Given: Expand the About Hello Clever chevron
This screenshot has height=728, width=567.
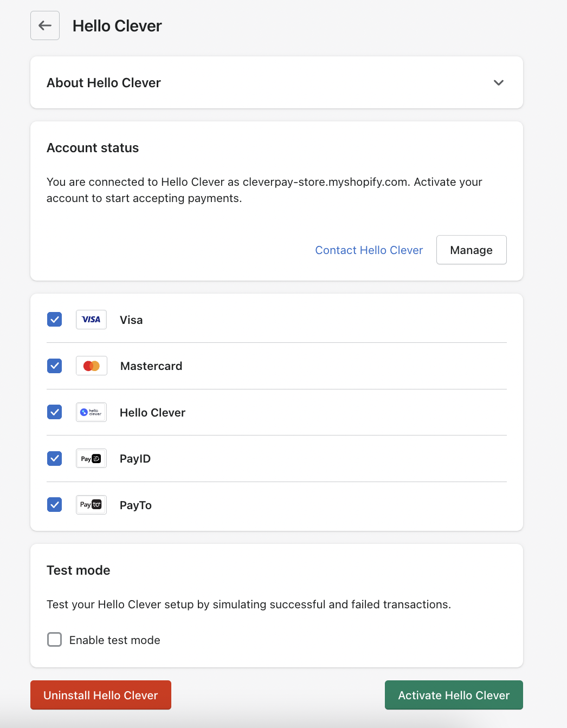Looking at the screenshot, I should 499,83.
